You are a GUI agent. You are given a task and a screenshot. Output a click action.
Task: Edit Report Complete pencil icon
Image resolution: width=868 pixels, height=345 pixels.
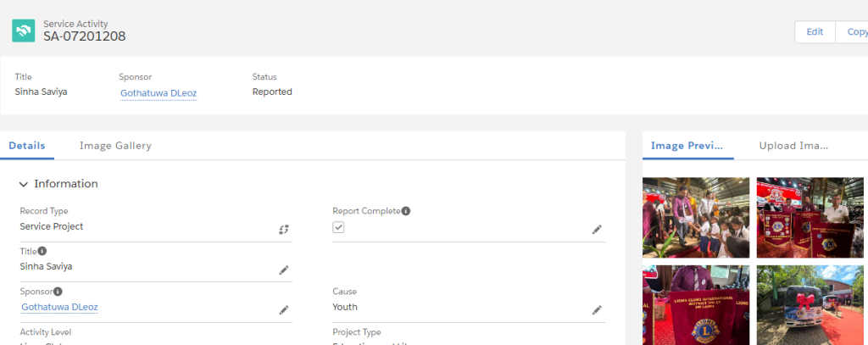(596, 229)
